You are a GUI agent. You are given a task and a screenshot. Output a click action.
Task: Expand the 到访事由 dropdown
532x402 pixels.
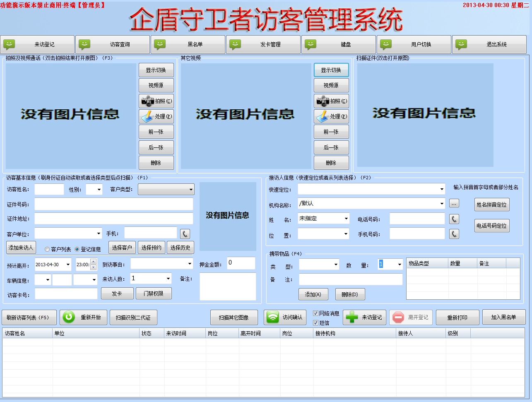(190, 263)
